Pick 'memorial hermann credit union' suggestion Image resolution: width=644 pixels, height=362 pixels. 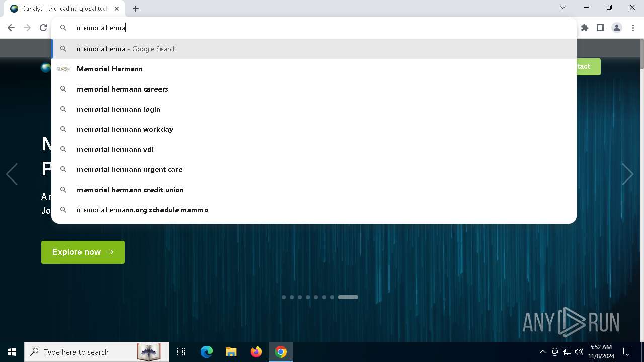(314, 190)
